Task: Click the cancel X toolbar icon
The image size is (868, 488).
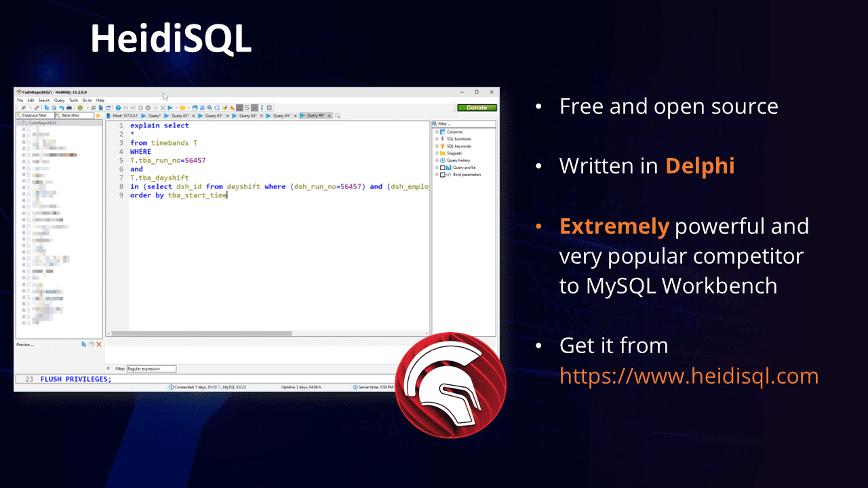Action: pos(163,108)
